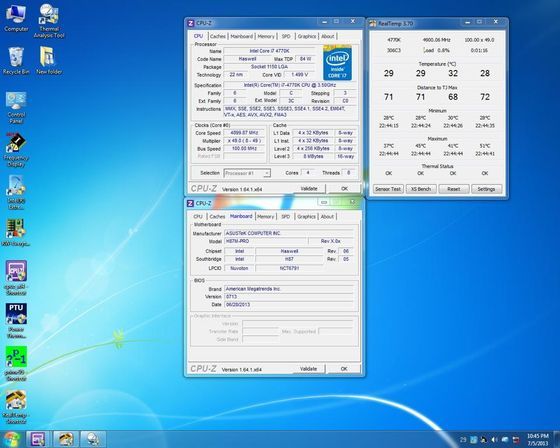Click the Reset button in RealTemp
Screen dimensions: 560x448
point(454,189)
